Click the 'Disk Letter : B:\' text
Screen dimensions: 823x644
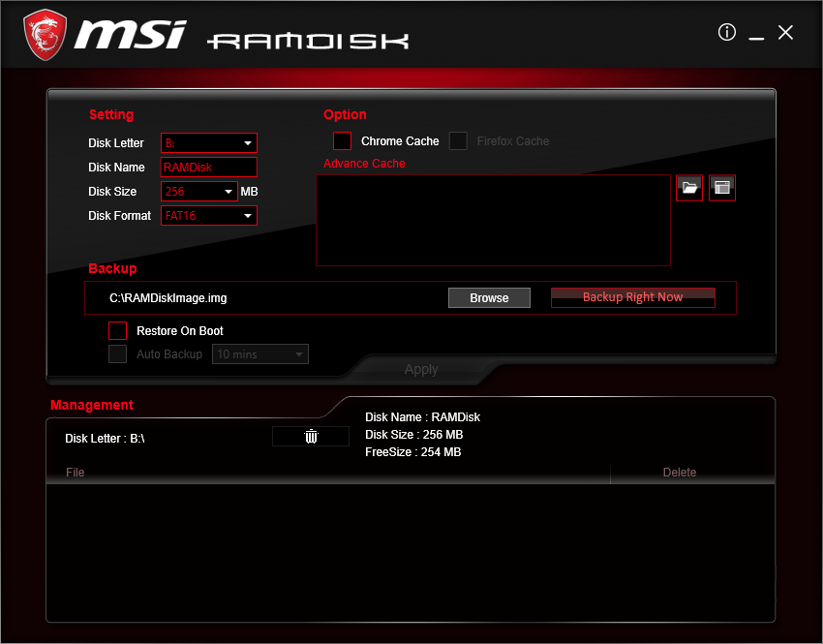point(105,439)
